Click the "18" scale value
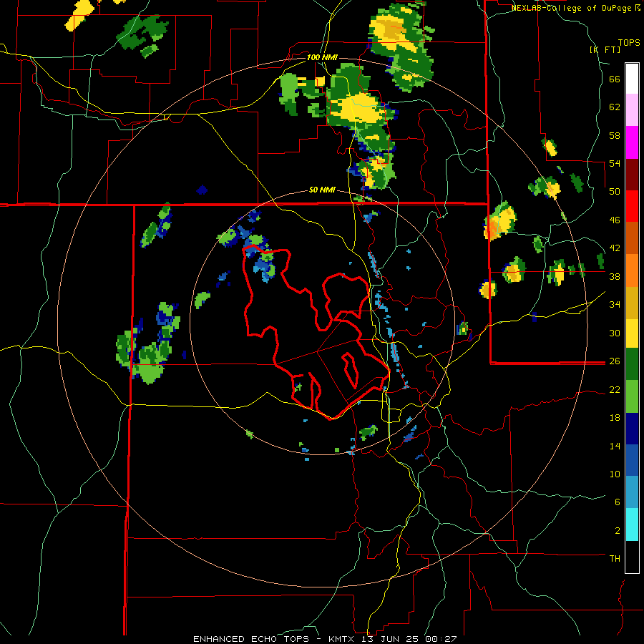The width and height of the screenshot is (644, 644). point(615,418)
